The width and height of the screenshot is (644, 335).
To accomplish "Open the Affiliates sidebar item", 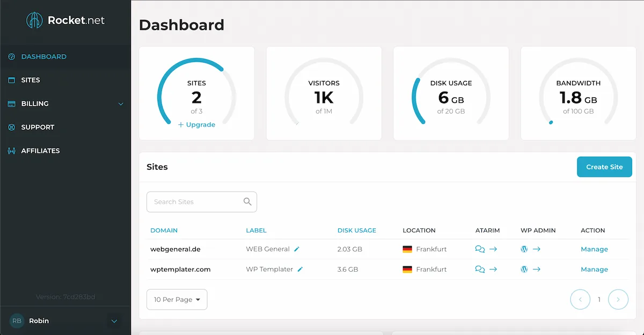I will pyautogui.click(x=40, y=151).
